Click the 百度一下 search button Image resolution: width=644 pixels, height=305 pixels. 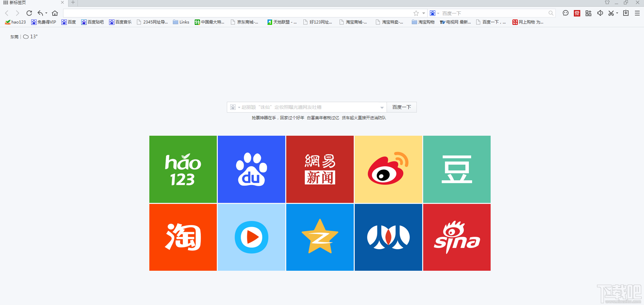[401, 107]
